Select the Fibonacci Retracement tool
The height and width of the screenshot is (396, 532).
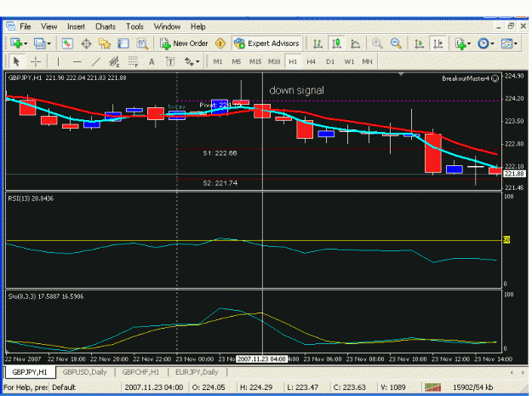(133, 62)
